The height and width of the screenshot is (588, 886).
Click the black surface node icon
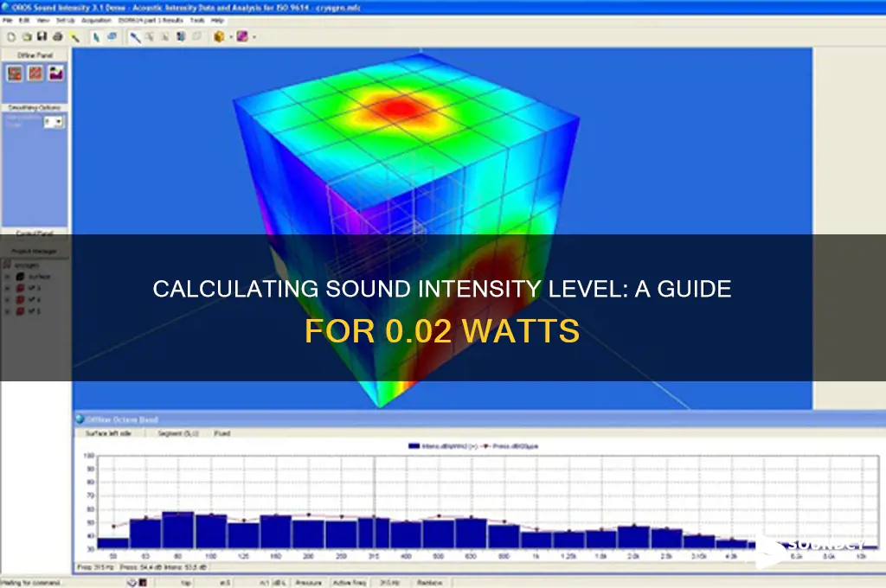pyautogui.click(x=20, y=277)
